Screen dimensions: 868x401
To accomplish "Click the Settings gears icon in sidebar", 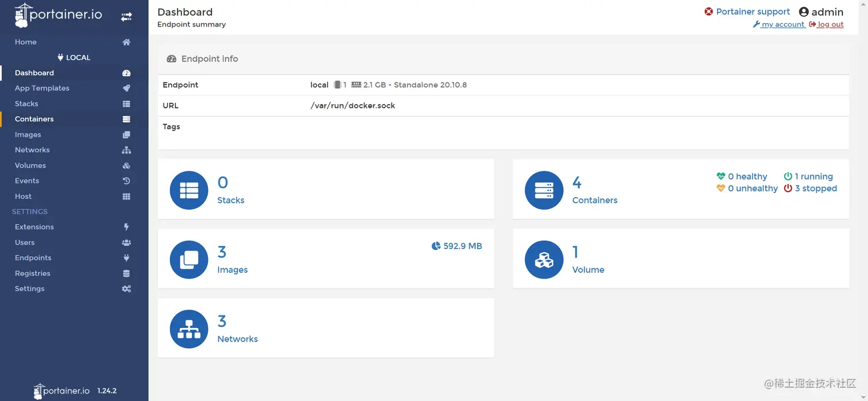I will point(126,289).
